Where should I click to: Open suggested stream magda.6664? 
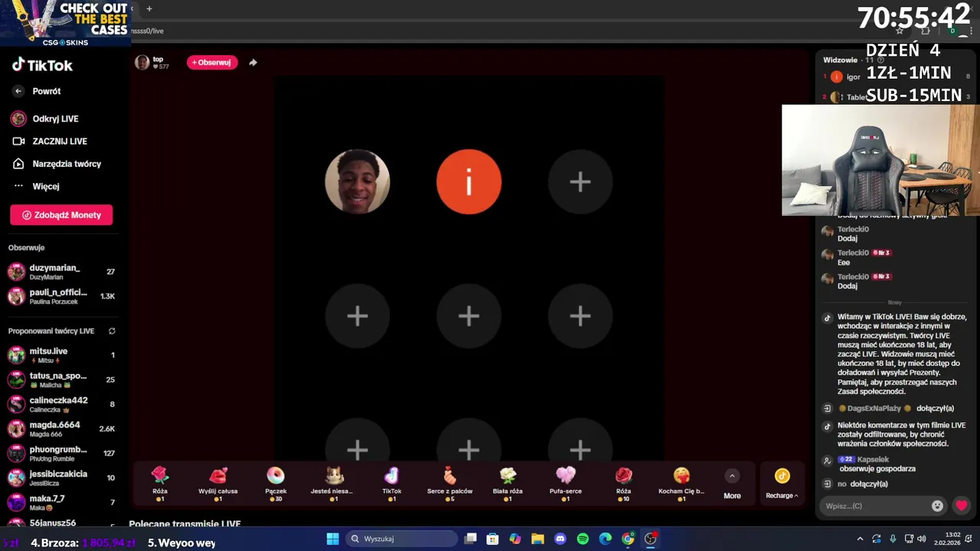61,429
